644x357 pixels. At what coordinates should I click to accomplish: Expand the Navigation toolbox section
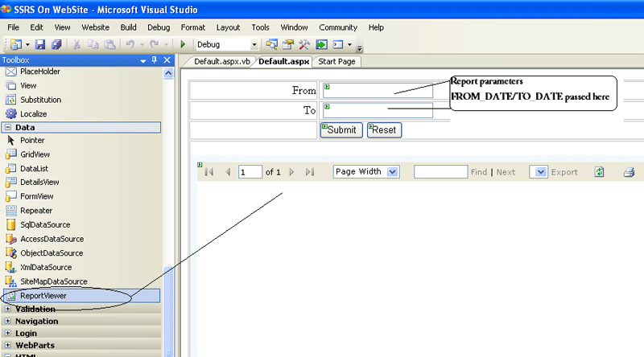8,321
